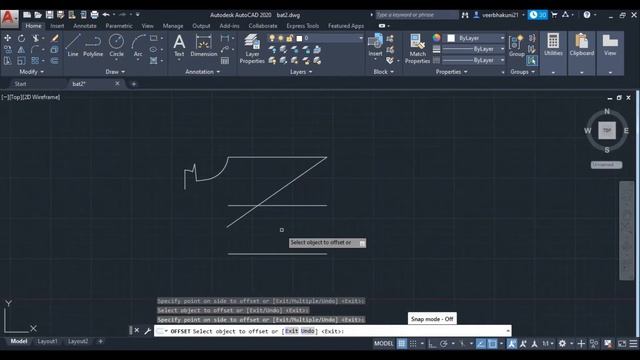Switch to the Layout1 tab
Viewport: 640px width, 360px height.
[47, 341]
